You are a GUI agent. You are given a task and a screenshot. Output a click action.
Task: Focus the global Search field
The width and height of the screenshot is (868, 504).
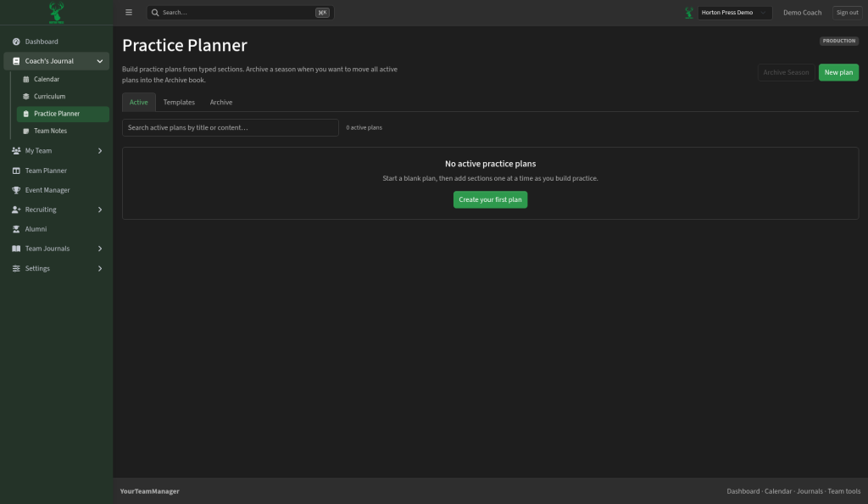click(240, 12)
